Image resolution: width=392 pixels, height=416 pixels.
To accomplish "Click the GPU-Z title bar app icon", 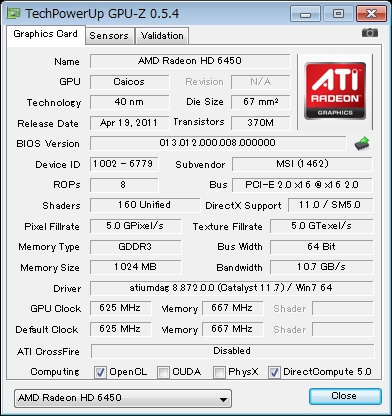I will click(14, 13).
